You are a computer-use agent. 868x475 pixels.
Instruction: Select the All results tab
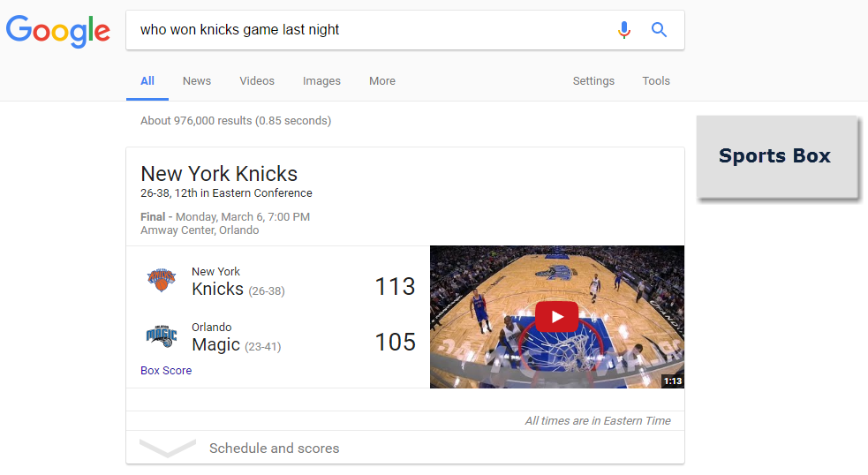(147, 81)
